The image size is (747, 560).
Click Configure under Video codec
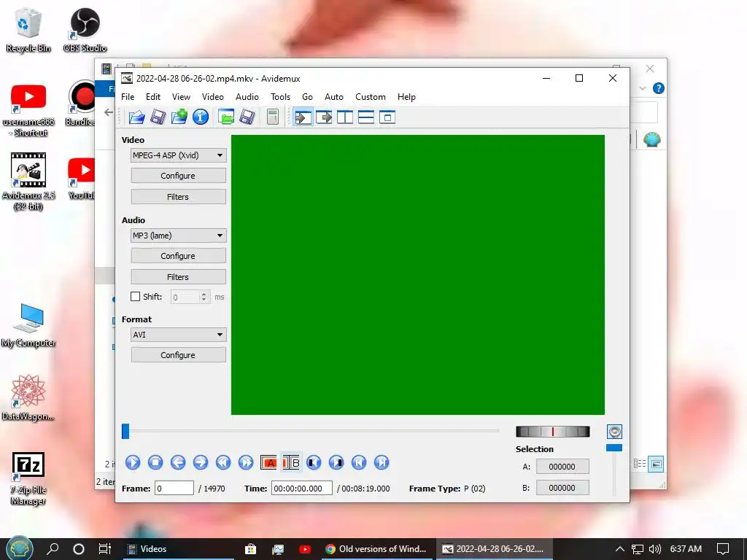(178, 176)
